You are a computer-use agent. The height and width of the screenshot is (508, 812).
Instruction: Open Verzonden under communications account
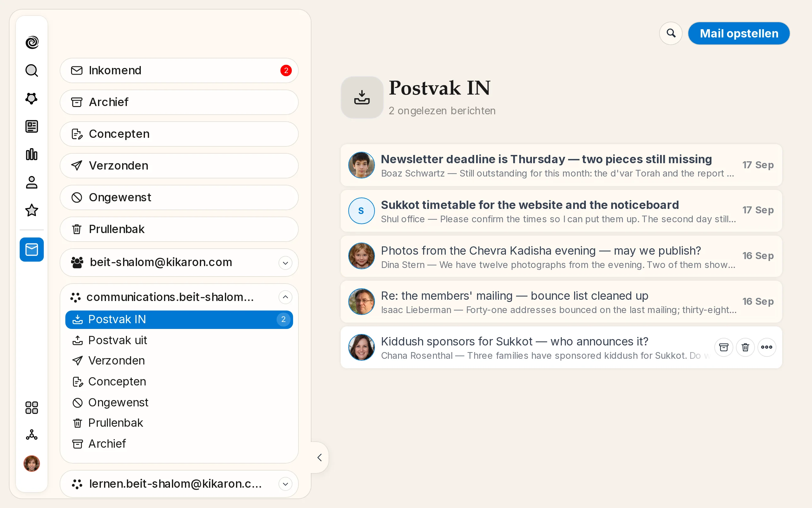pyautogui.click(x=179, y=361)
